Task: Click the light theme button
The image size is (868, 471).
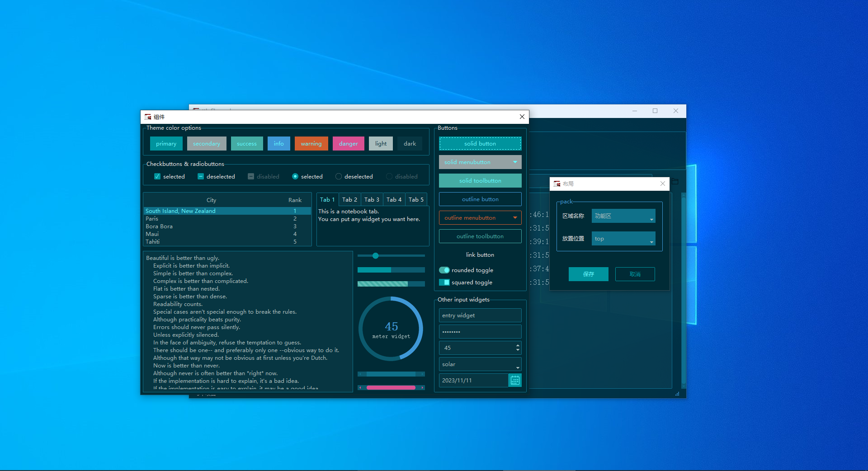Action: pyautogui.click(x=381, y=144)
